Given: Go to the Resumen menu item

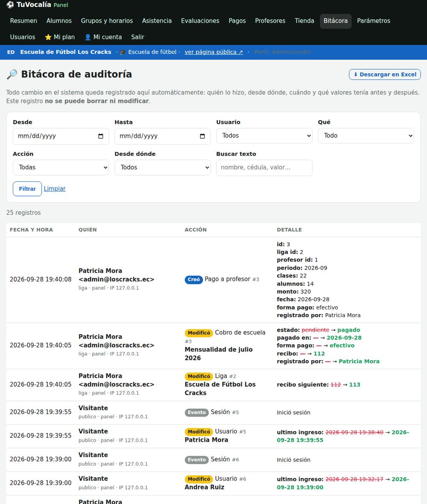Looking at the screenshot, I should [x=23, y=21].
